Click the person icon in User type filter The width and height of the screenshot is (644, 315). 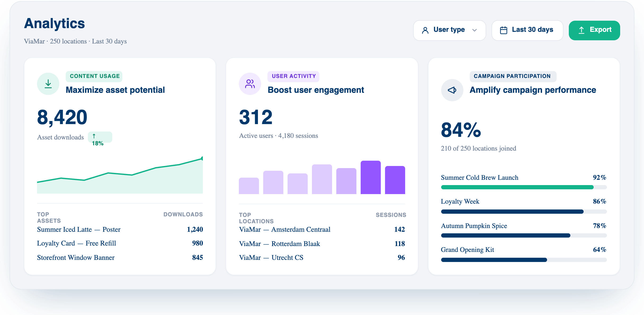tap(425, 30)
